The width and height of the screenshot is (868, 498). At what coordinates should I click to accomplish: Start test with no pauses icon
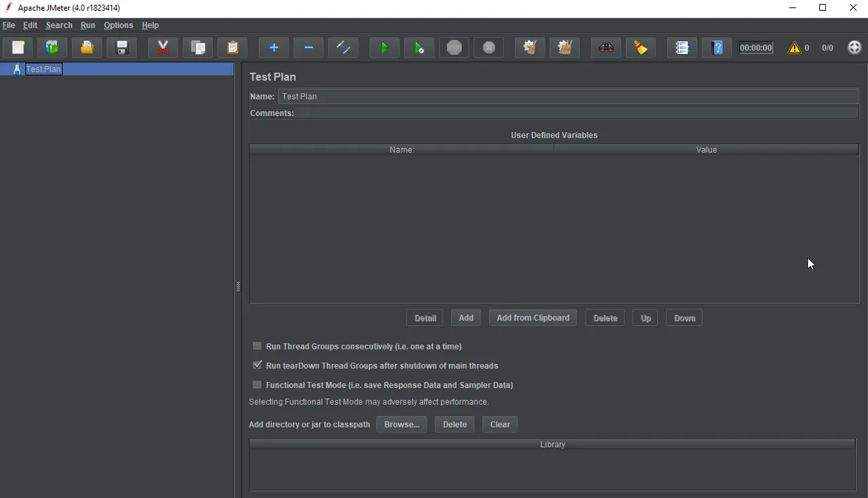coord(419,47)
